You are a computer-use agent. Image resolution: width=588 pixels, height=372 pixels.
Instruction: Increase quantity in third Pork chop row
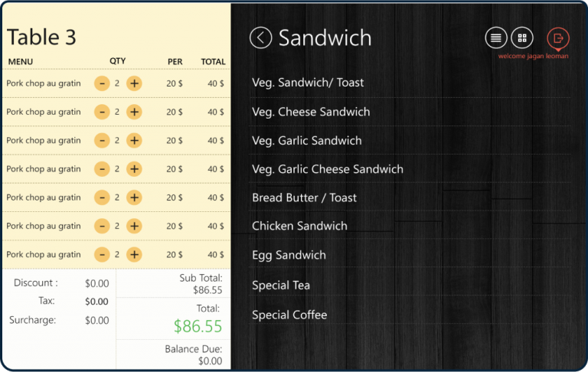coord(134,140)
